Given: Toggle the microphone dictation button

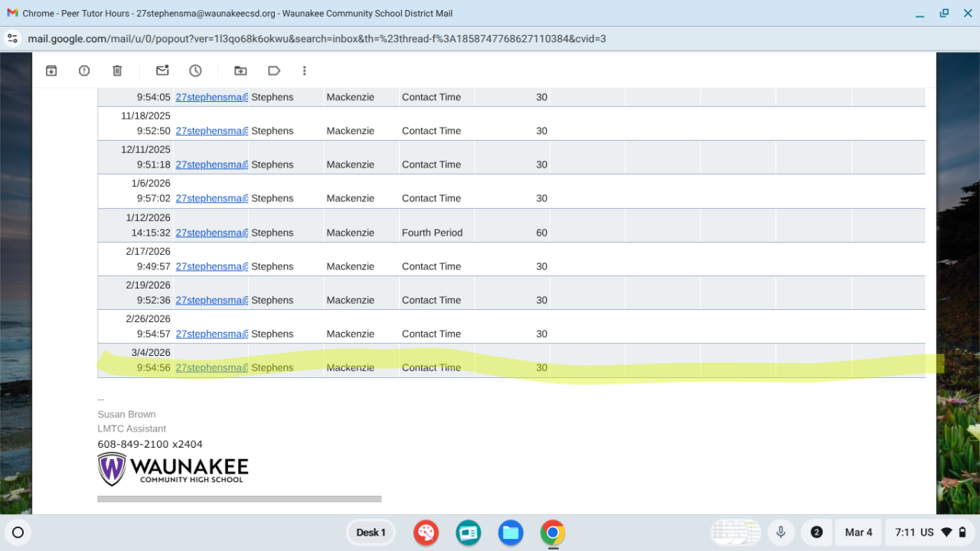Looking at the screenshot, I should tap(781, 533).
